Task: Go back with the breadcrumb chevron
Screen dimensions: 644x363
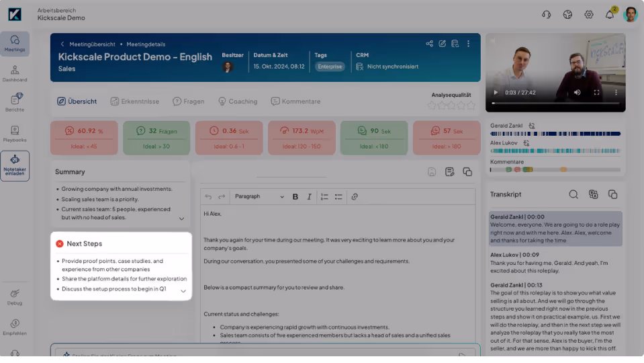Action: tap(62, 44)
